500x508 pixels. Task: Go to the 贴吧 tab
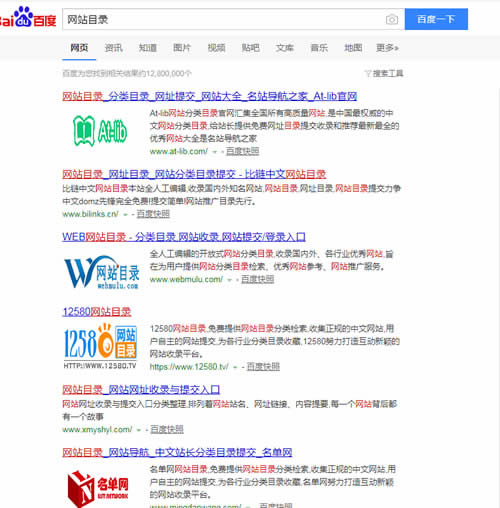(251, 48)
